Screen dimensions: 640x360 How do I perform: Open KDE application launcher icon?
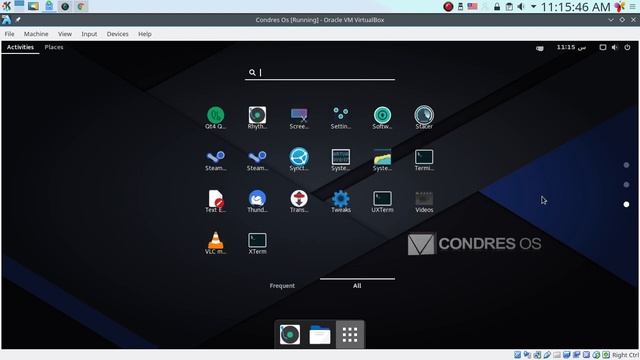(x=7, y=6)
